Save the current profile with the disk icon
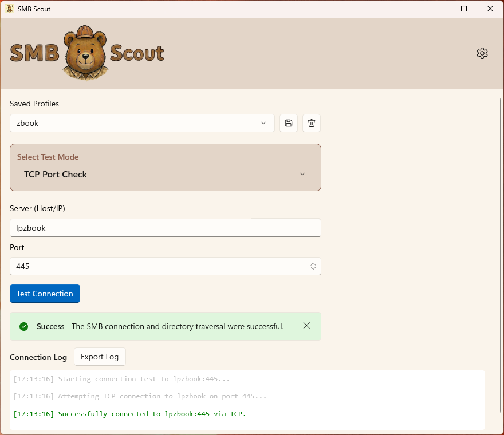 [x=289, y=123]
